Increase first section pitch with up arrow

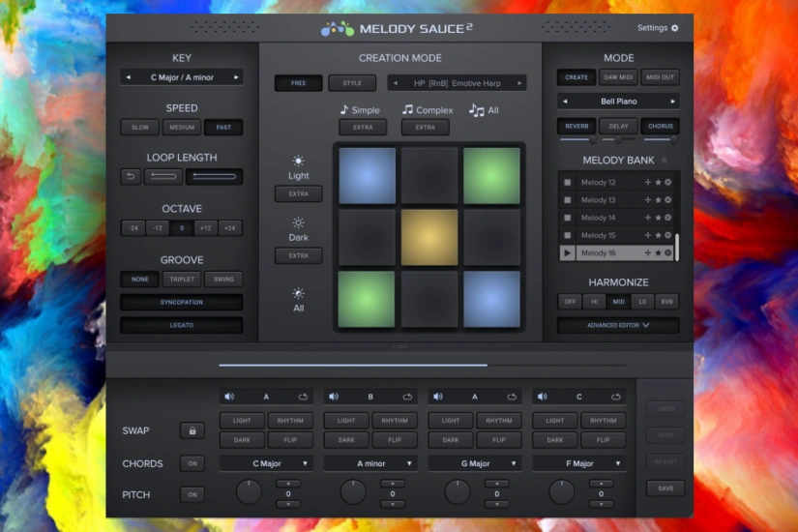point(288,484)
